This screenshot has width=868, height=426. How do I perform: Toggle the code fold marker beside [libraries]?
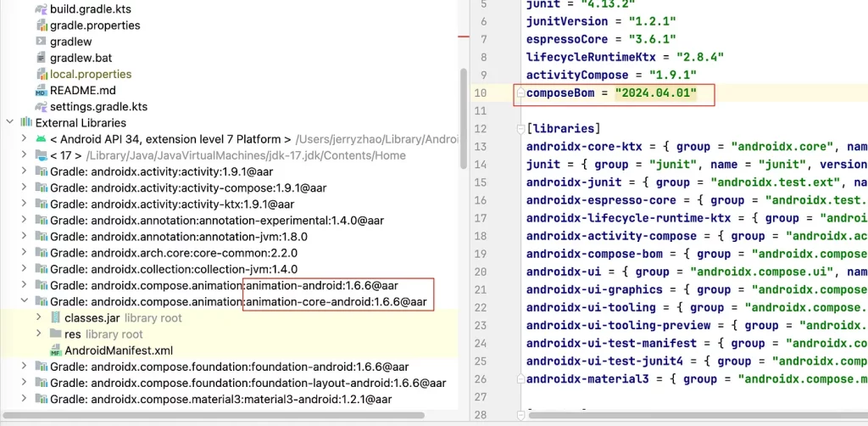(519, 129)
